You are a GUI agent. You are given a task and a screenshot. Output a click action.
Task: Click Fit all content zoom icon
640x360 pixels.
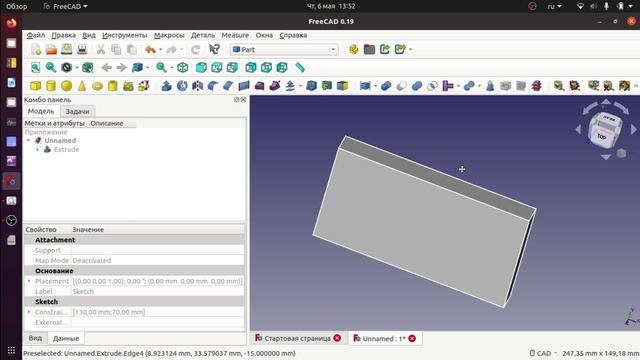click(x=36, y=67)
